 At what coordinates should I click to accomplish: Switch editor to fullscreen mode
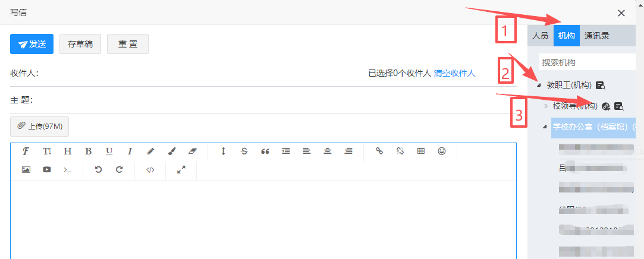[x=181, y=169]
